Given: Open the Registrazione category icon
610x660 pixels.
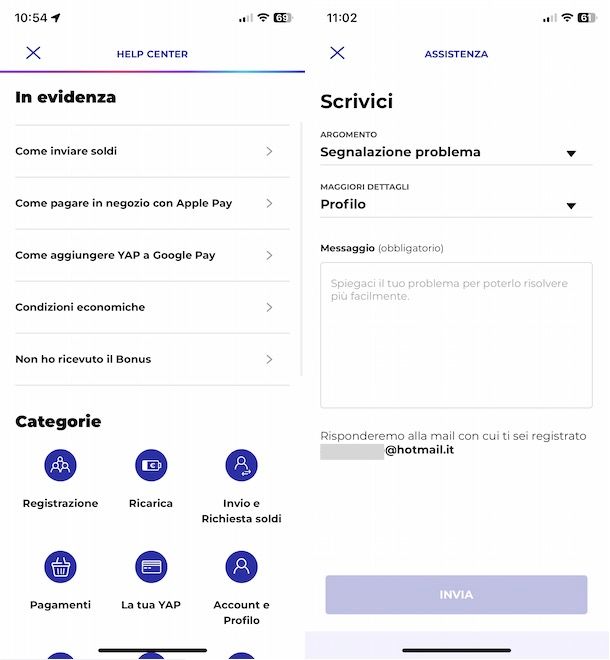Looking at the screenshot, I should pyautogui.click(x=60, y=465).
